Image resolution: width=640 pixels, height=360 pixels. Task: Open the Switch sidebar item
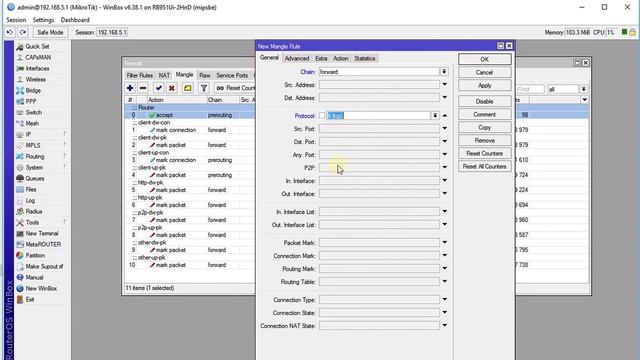pos(33,113)
